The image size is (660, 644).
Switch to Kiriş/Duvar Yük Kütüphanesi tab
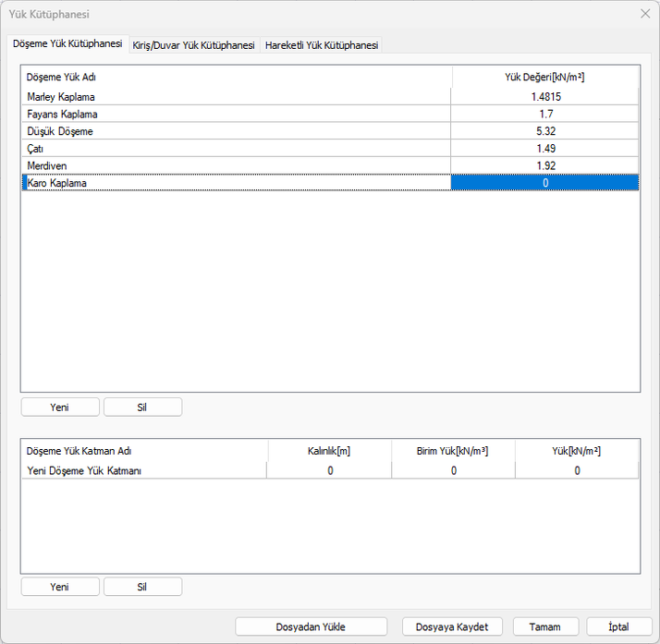tap(193, 45)
